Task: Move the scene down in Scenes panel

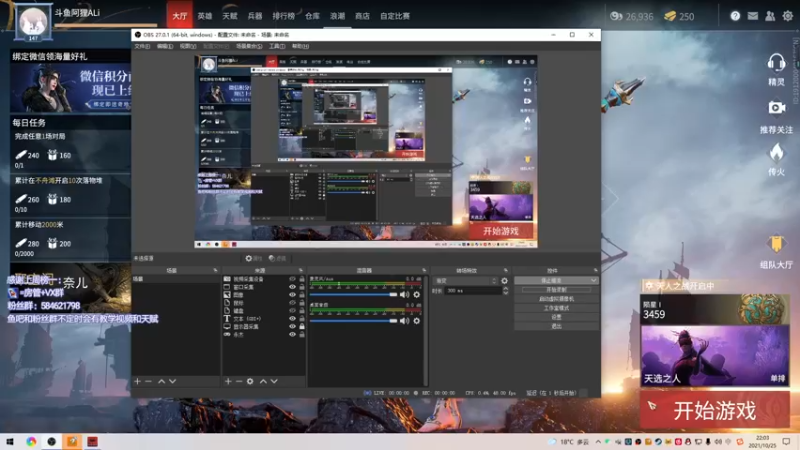Action: 172,381
